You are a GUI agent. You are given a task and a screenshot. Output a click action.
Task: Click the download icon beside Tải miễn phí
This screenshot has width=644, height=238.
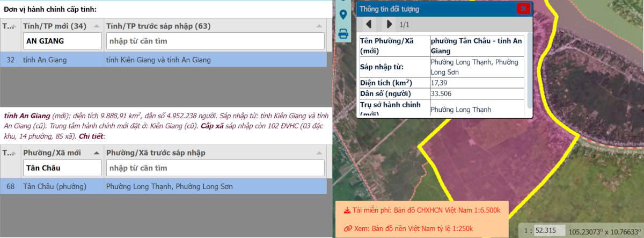tap(347, 210)
